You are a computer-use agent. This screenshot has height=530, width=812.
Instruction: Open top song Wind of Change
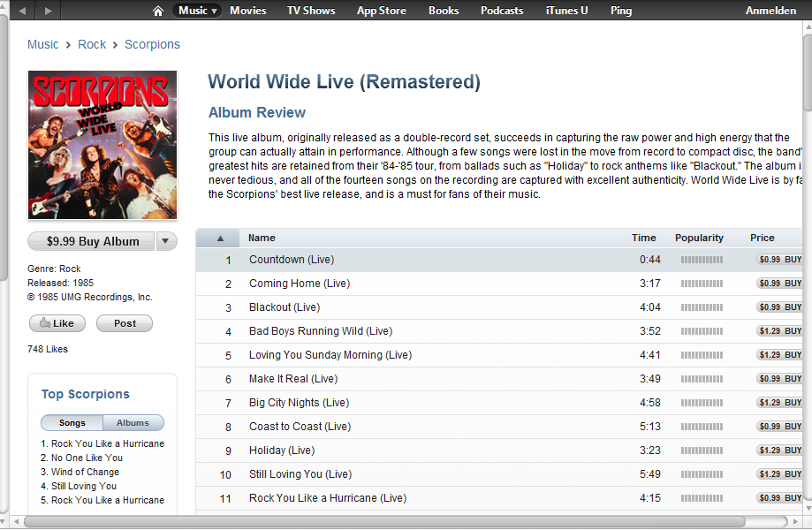click(80, 472)
